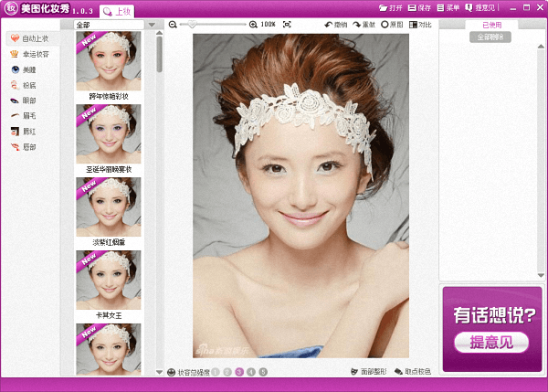Redo the action with 重做

(364, 24)
